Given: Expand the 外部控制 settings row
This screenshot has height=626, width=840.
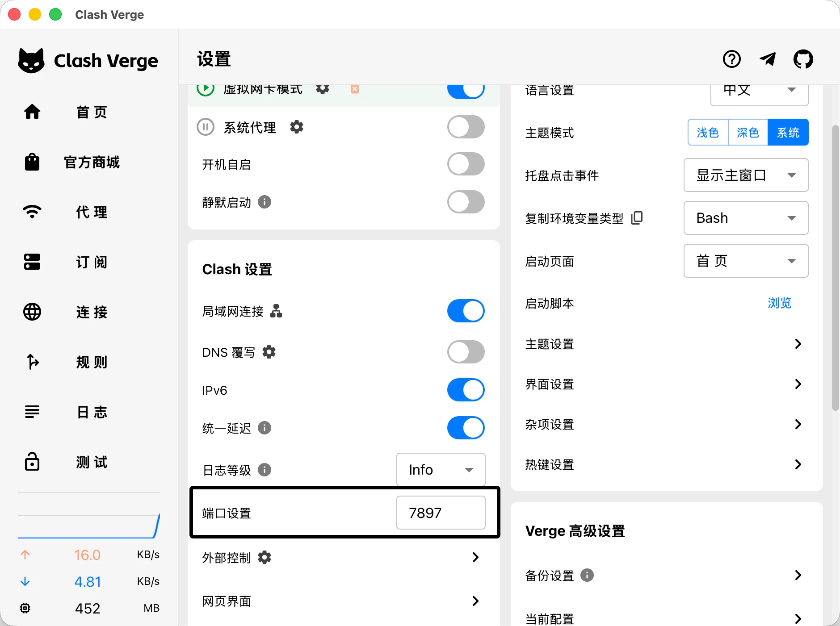Looking at the screenshot, I should pyautogui.click(x=344, y=557).
